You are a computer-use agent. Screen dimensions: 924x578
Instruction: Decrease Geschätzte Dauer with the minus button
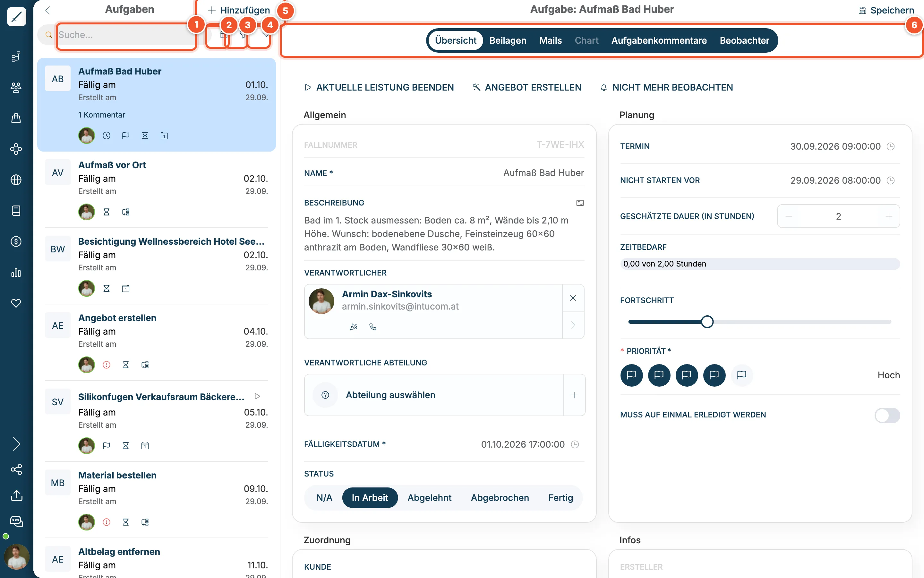point(789,216)
